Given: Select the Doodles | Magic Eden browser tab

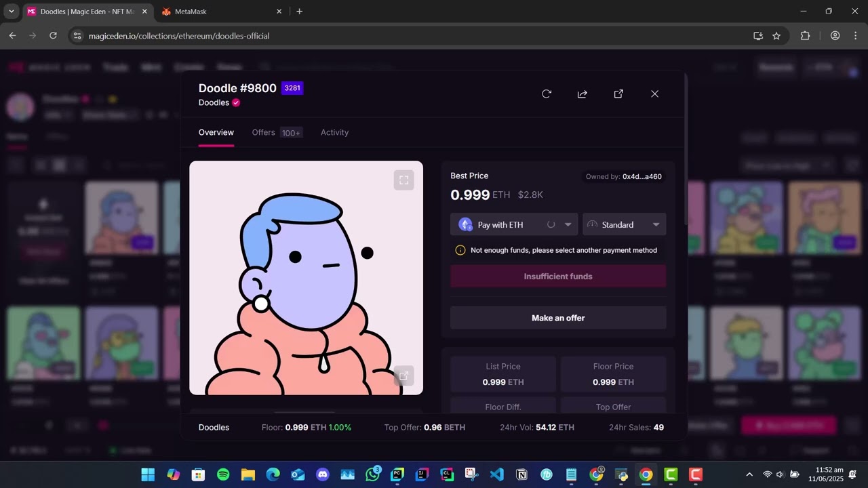Looking at the screenshot, I should [x=86, y=12].
